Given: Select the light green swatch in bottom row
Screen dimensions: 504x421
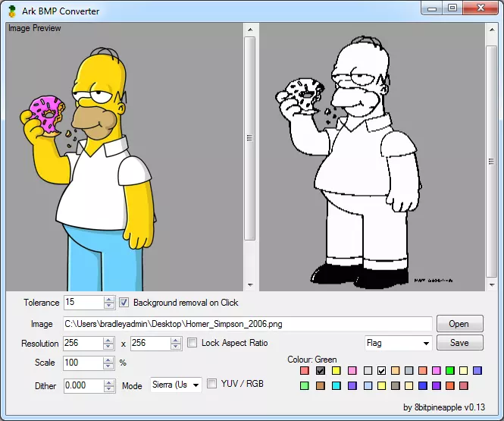Looking at the screenshot, I should click(305, 385).
